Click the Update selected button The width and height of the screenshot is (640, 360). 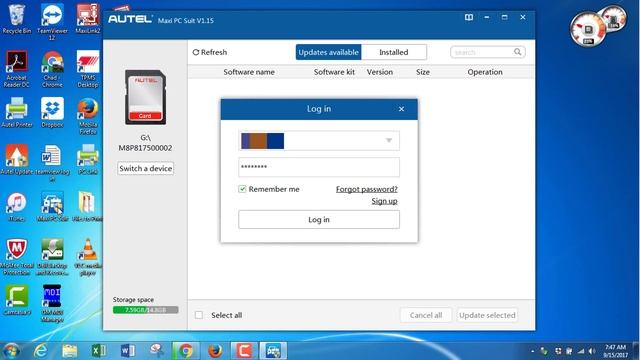(x=487, y=315)
